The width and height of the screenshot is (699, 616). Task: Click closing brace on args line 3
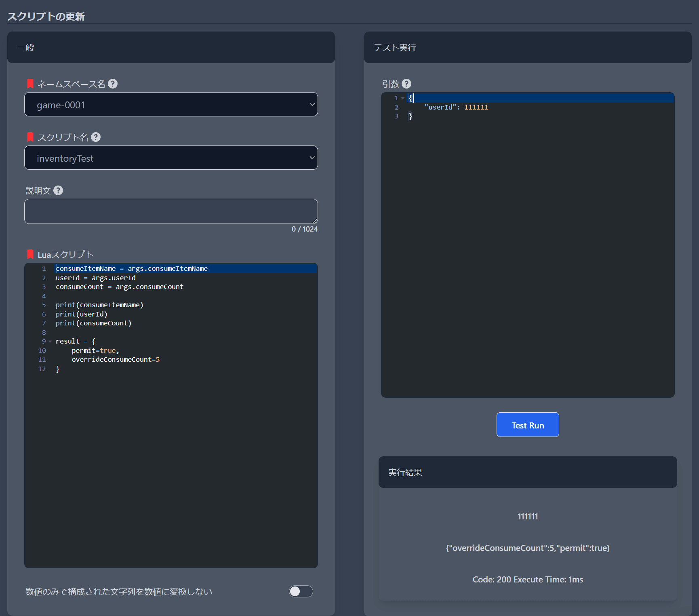point(410,116)
